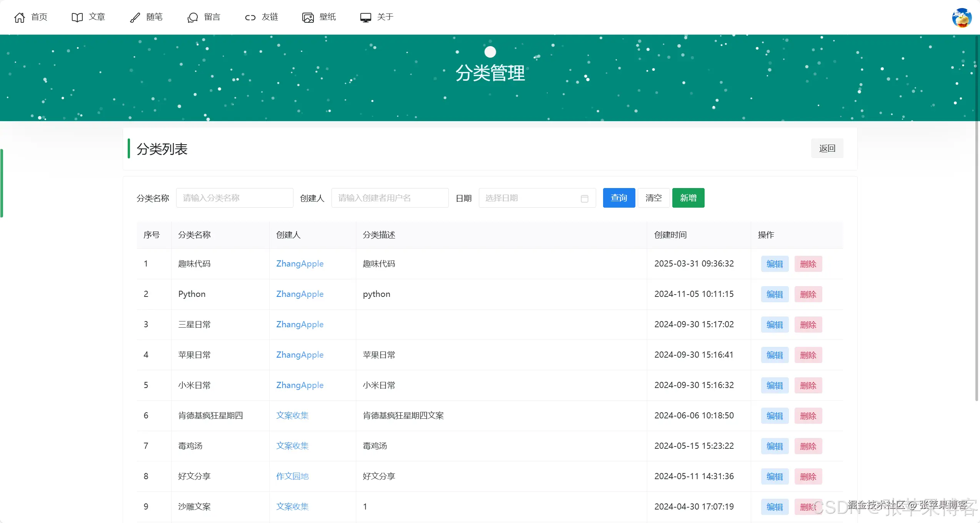This screenshot has height=523, width=980.
Task: Click the calendar icon in date field
Action: [585, 198]
